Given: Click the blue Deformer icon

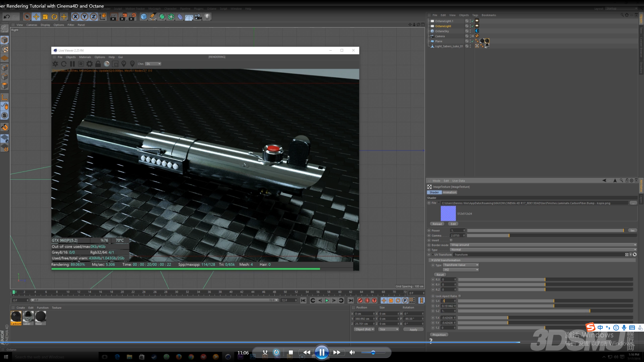Looking at the screenshot, I should point(180,17).
